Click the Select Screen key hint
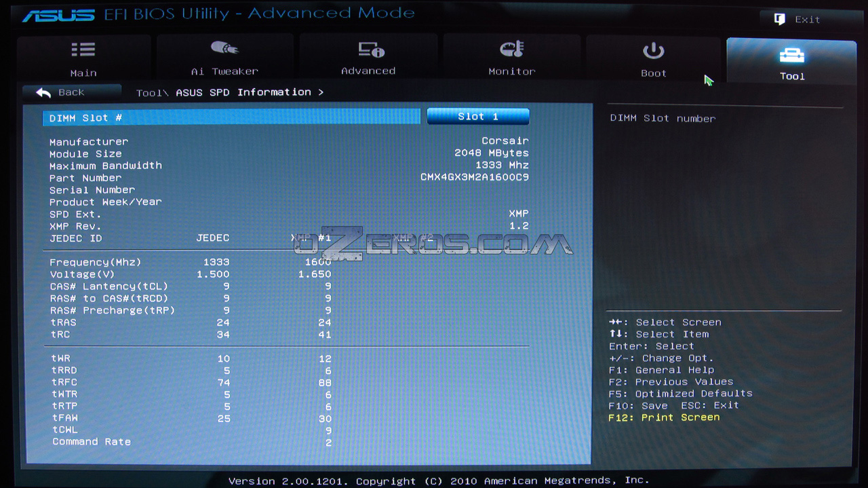 [665, 322]
